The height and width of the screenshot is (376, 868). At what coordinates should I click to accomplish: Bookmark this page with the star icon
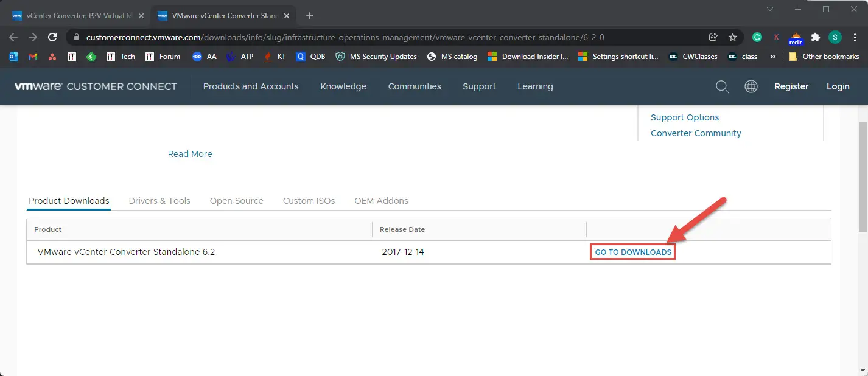pos(733,37)
